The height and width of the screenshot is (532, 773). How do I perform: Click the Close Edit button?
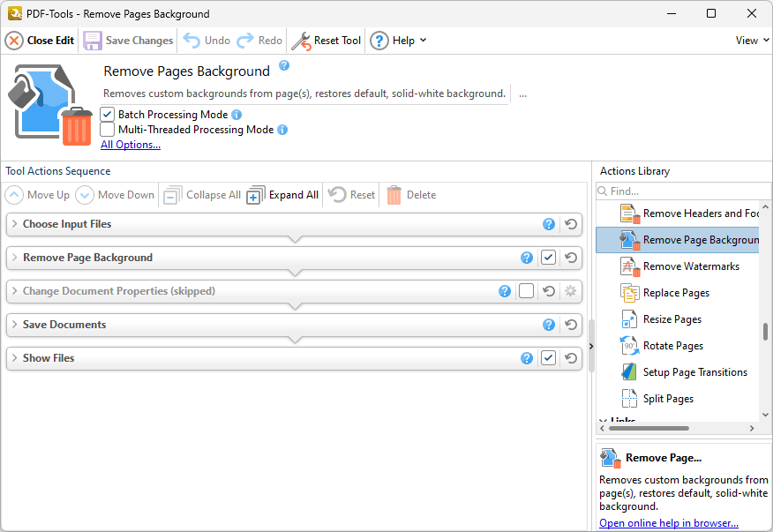click(x=40, y=41)
